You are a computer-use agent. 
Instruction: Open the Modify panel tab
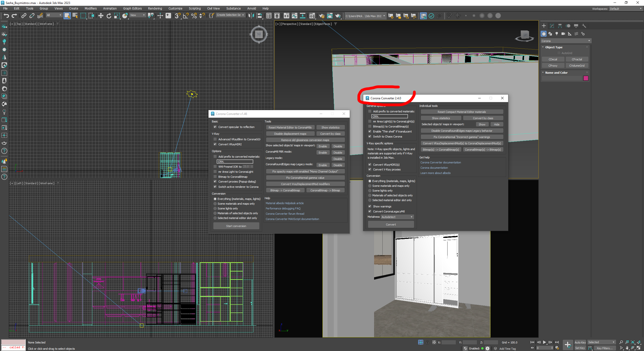click(x=552, y=26)
